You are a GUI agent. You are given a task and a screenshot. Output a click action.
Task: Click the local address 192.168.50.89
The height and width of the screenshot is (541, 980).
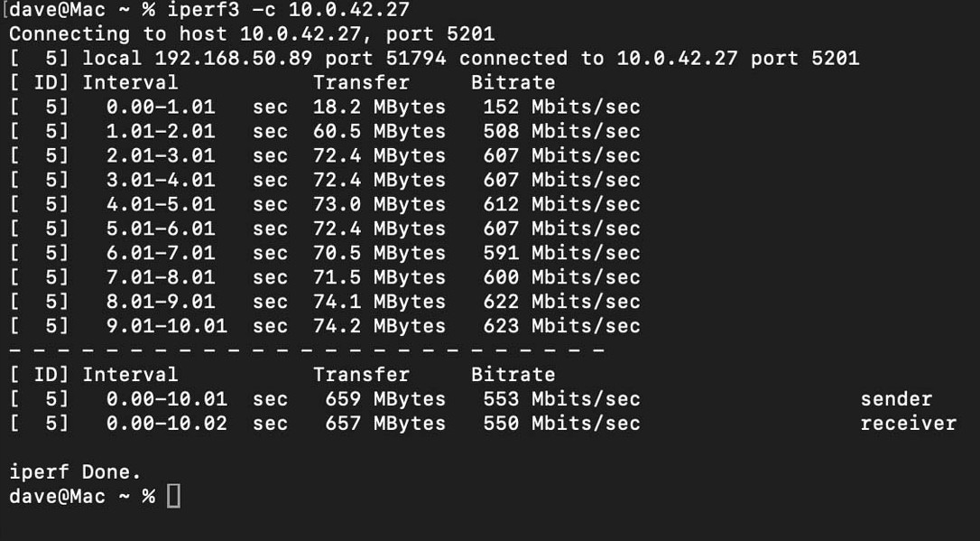point(234,59)
